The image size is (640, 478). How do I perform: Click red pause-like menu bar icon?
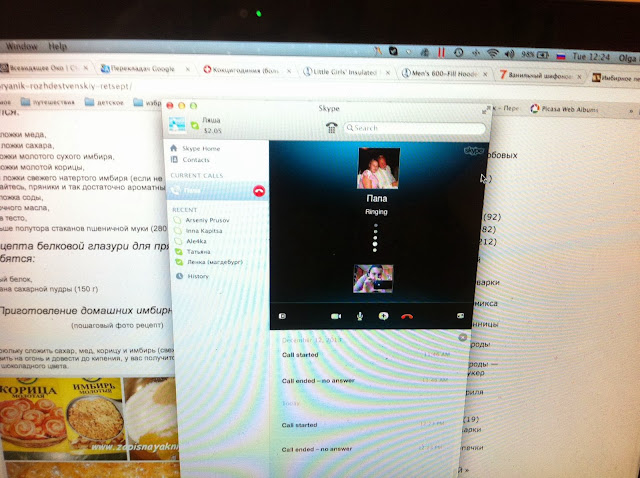441,52
